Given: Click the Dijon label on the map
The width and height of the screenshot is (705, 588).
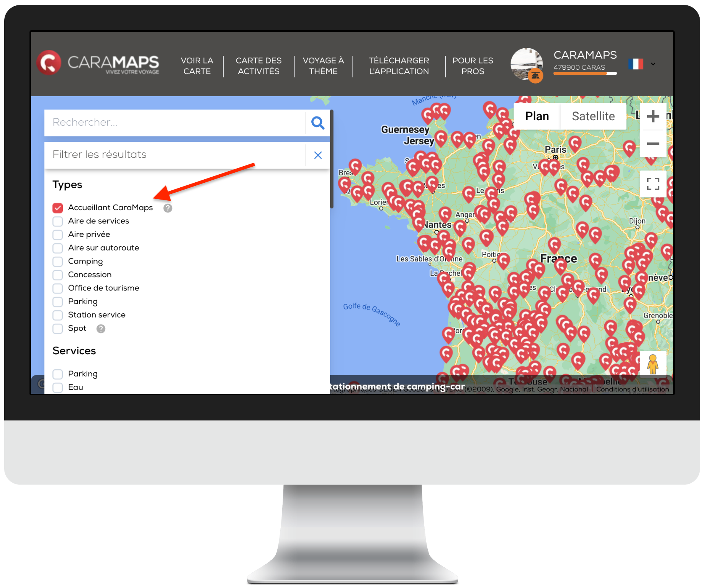Looking at the screenshot, I should point(637,221).
